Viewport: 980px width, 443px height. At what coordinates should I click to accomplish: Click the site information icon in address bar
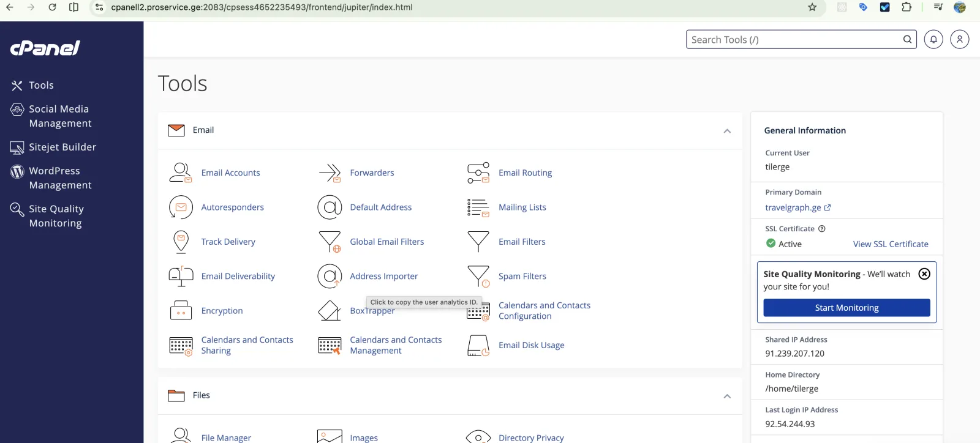99,7
